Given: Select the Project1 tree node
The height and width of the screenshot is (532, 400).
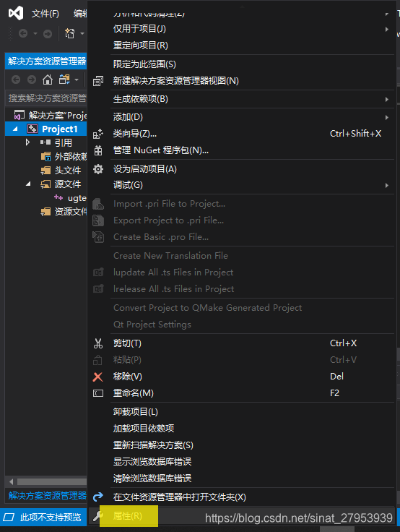Looking at the screenshot, I should click(x=60, y=129).
